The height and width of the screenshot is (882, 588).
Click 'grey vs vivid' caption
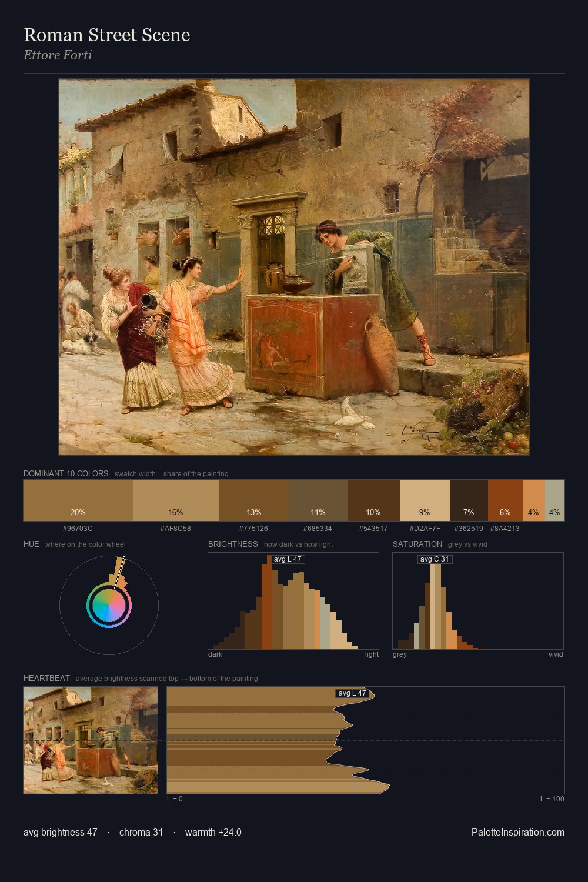click(x=467, y=544)
